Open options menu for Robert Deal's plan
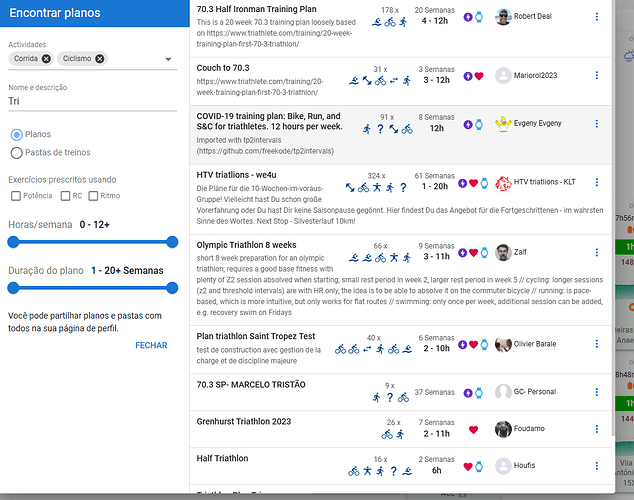 pyautogui.click(x=597, y=17)
